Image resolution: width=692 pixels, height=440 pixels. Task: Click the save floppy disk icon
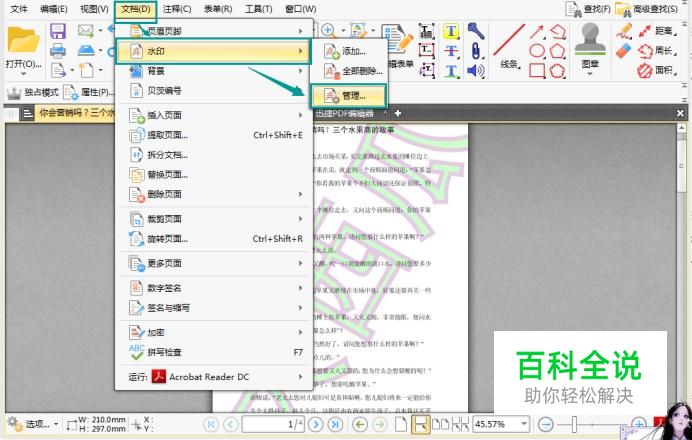click(x=58, y=31)
